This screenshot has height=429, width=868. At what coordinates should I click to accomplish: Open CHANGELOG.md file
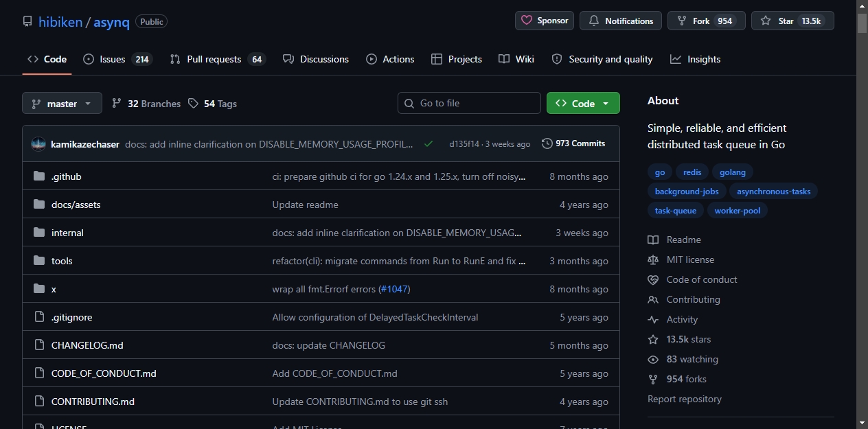coord(87,345)
